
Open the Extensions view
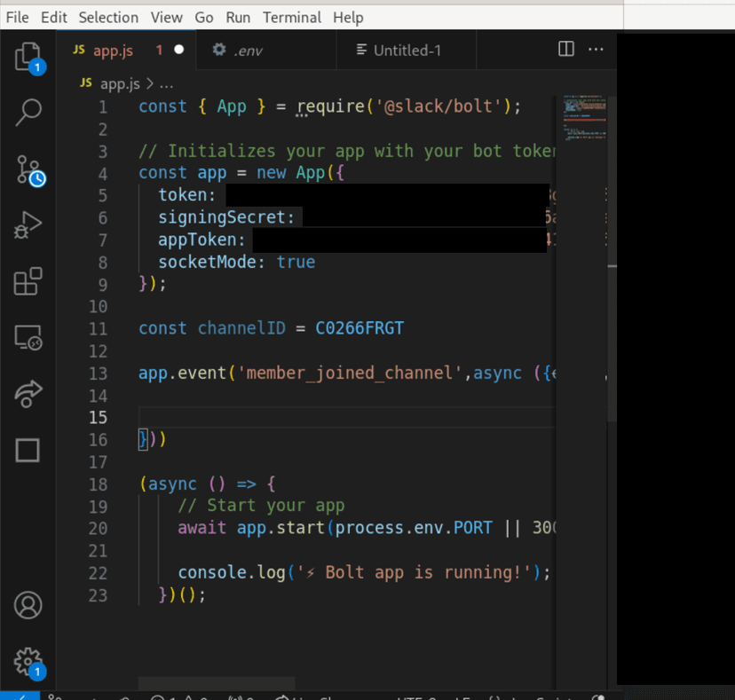pyautogui.click(x=28, y=281)
